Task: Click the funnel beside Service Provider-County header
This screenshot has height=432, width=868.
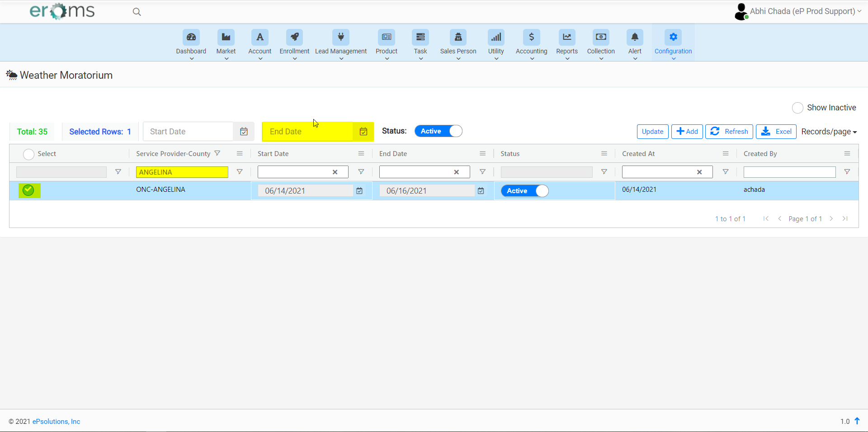Action: (x=217, y=153)
